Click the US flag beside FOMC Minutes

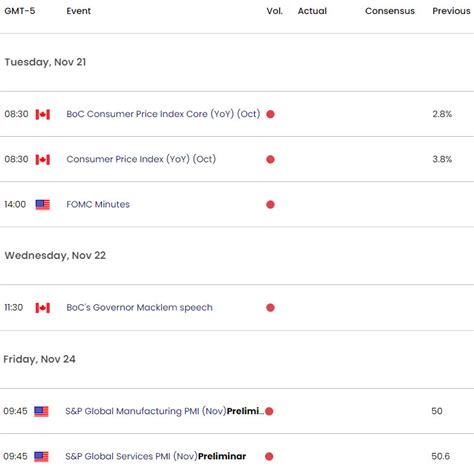pyautogui.click(x=43, y=204)
